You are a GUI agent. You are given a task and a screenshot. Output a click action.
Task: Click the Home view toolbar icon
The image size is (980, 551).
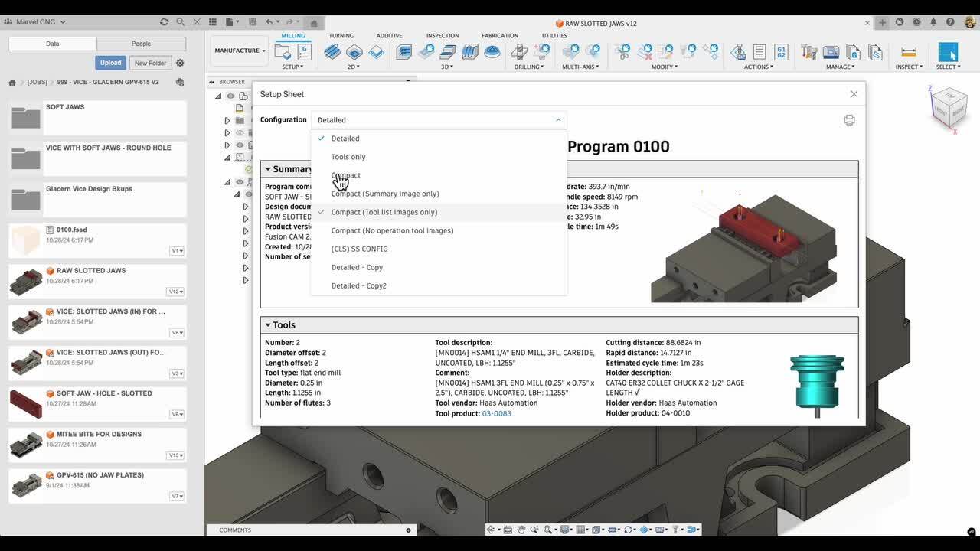pyautogui.click(x=313, y=22)
